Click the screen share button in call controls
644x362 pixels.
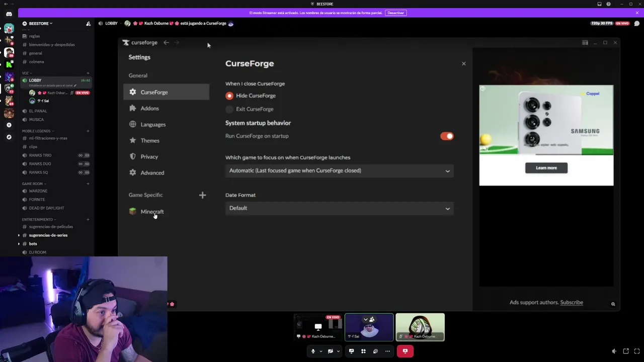[351, 351]
